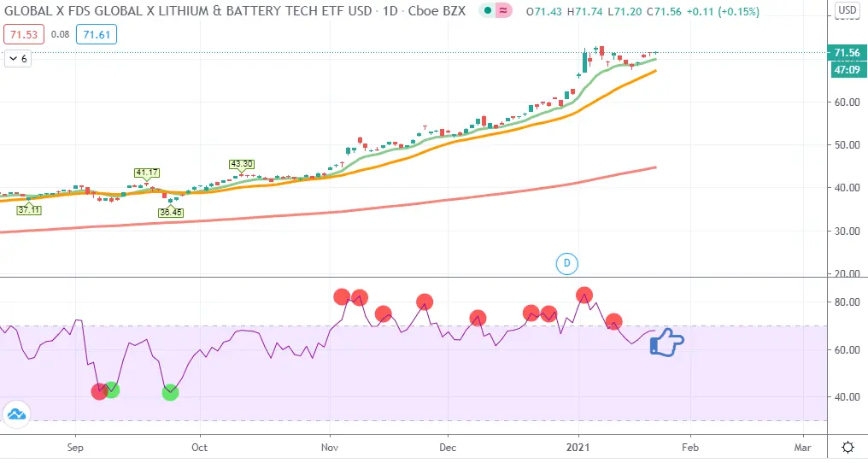Click the 60.00 price scale label
This screenshot has width=868, height=463.
pos(847,103)
